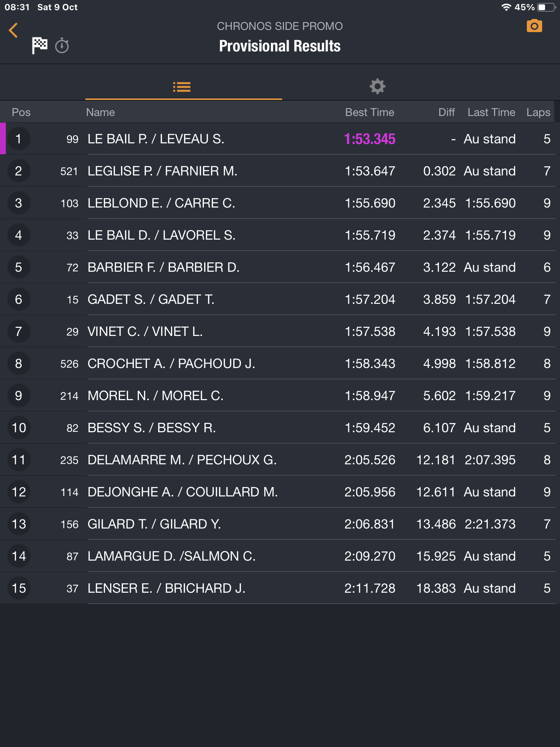560x747 pixels.
Task: Select LE BAIL P. / LEVEAU S. row
Action: coord(156,139)
